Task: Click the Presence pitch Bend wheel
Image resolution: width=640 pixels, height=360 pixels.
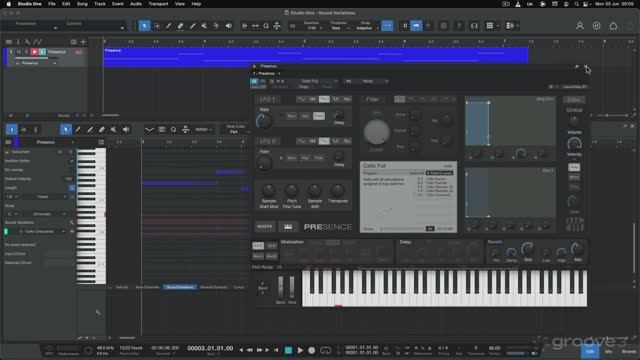Action: point(280,287)
